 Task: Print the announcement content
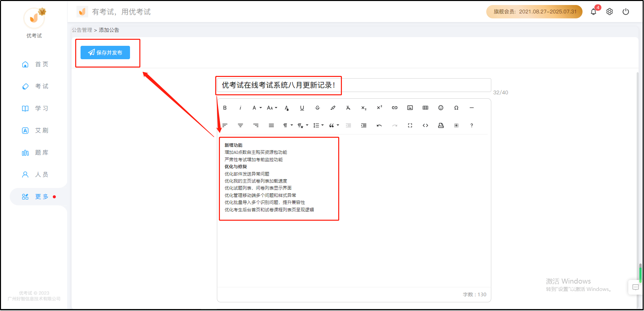click(x=441, y=125)
